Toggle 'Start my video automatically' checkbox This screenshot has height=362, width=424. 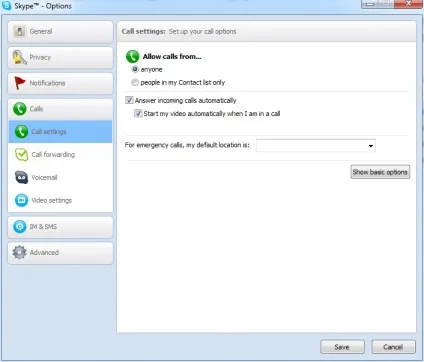138,113
